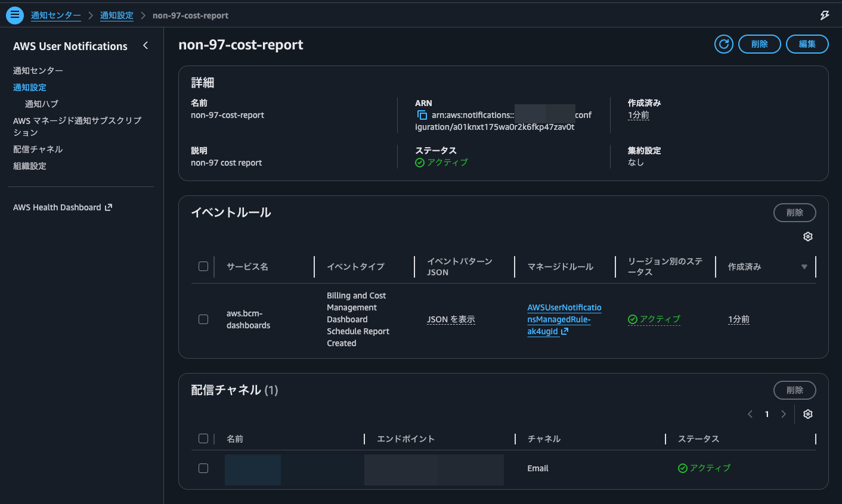Open 通知ハブ in the sidebar

pyautogui.click(x=42, y=104)
